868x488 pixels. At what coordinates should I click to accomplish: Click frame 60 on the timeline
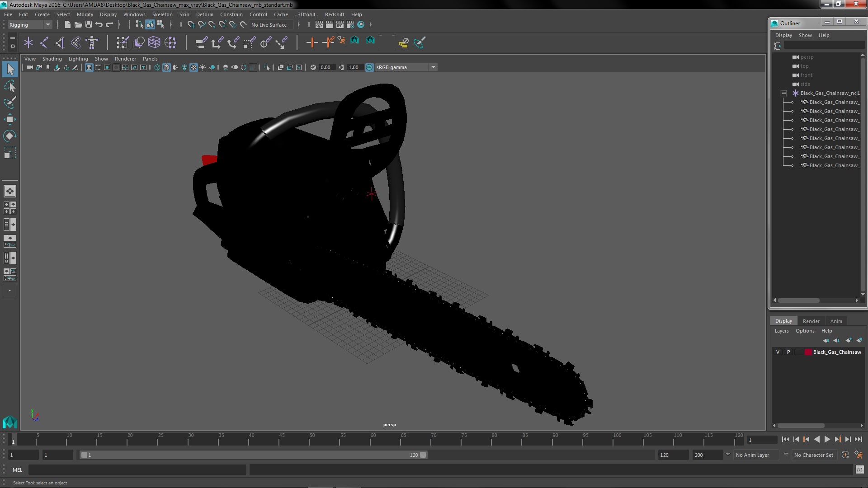[x=373, y=439]
